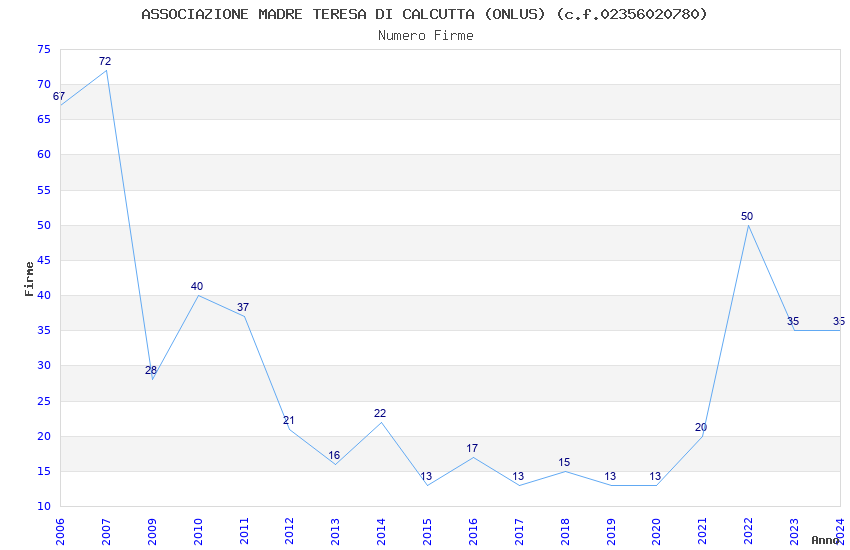
Task: Click the 2019 year label on x-axis
Action: 611,532
